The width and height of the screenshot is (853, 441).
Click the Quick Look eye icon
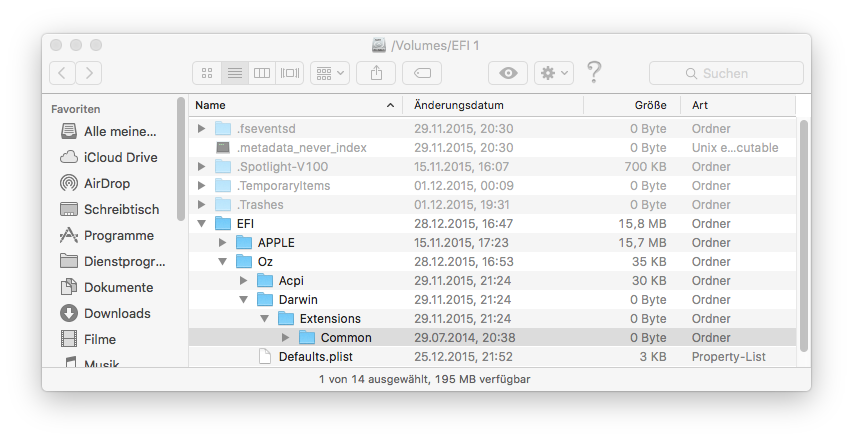[x=508, y=73]
